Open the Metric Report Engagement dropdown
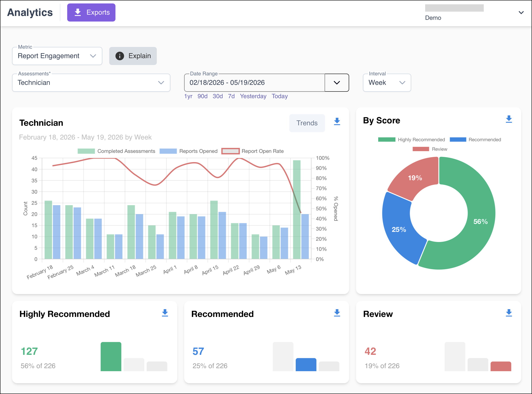Image resolution: width=532 pixels, height=394 pixels. [57, 56]
